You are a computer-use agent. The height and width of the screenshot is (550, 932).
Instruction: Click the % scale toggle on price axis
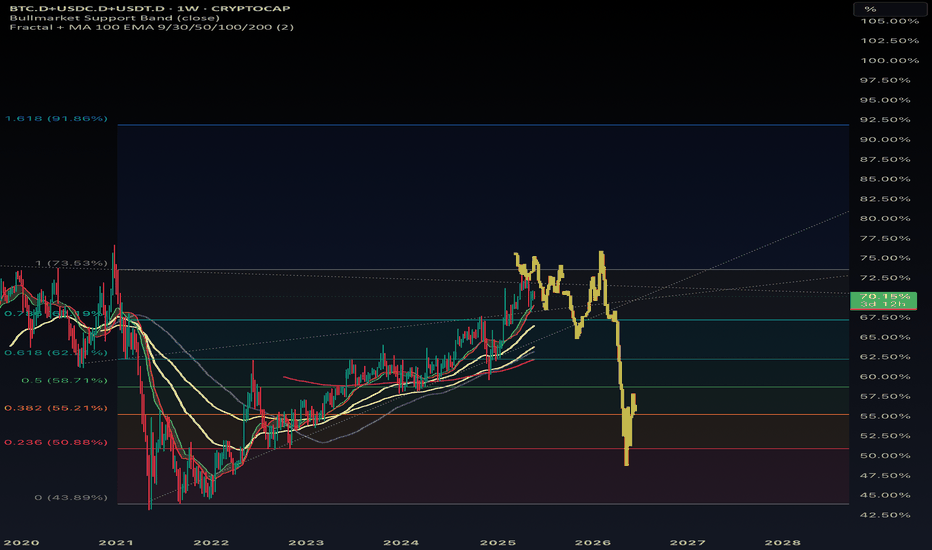click(x=889, y=9)
